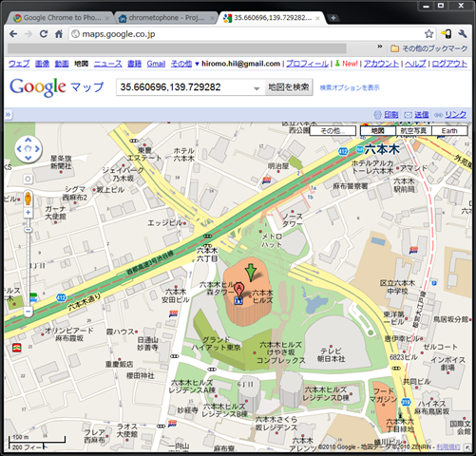Open a new browser tab
Screen dimensions: 476x456
(333, 18)
